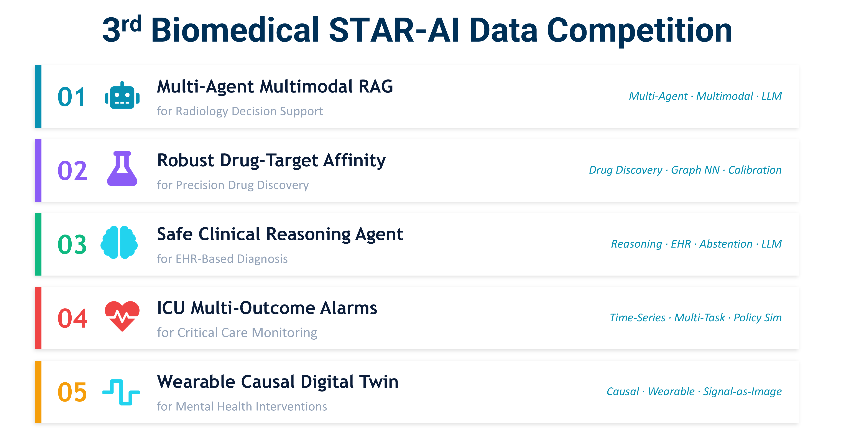Click the green number 03
The width and height of the screenshot is (868, 428).
[72, 245]
